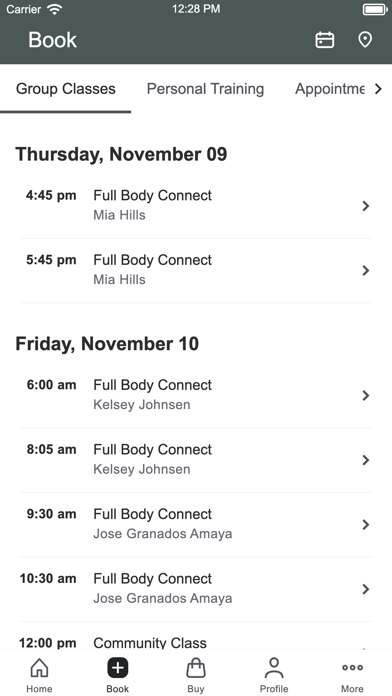The image size is (392, 696).
Task: Open 8:05 am class with Kelsey Johnsen
Action: point(196,460)
